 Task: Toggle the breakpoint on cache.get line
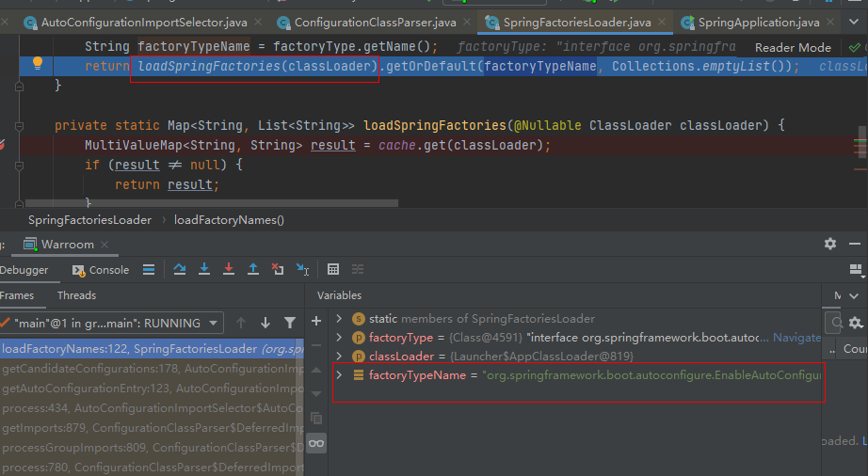tap(2, 145)
